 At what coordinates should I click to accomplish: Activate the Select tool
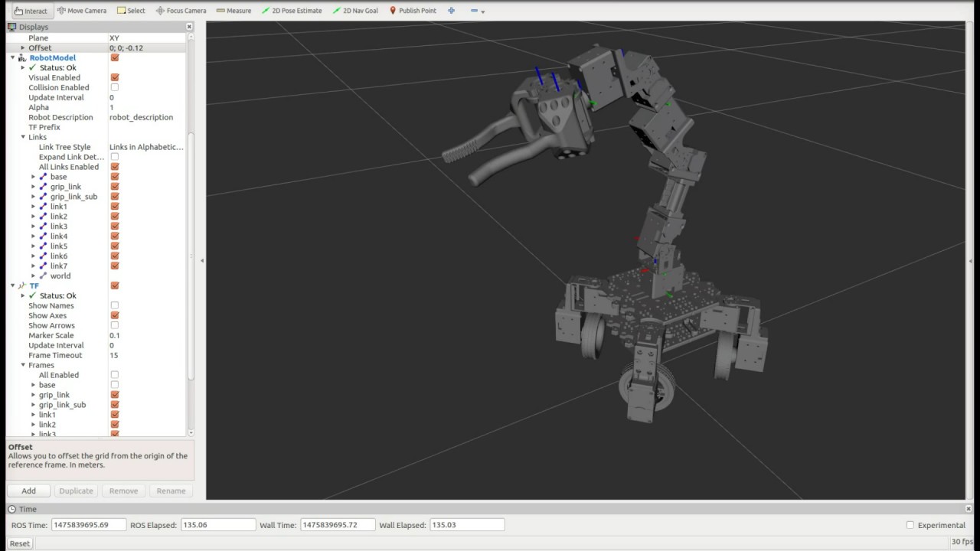tap(131, 11)
